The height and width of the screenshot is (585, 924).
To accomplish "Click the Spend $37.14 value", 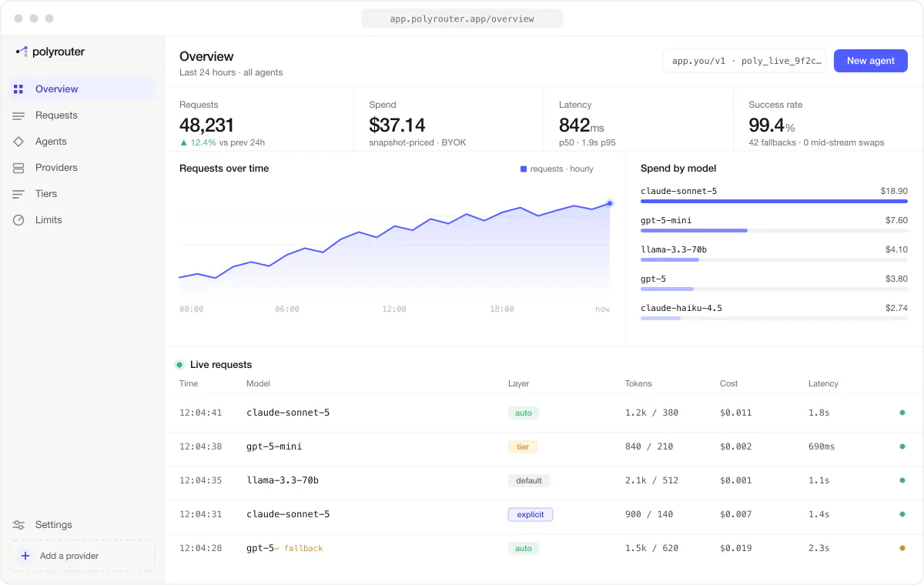I will point(397,125).
